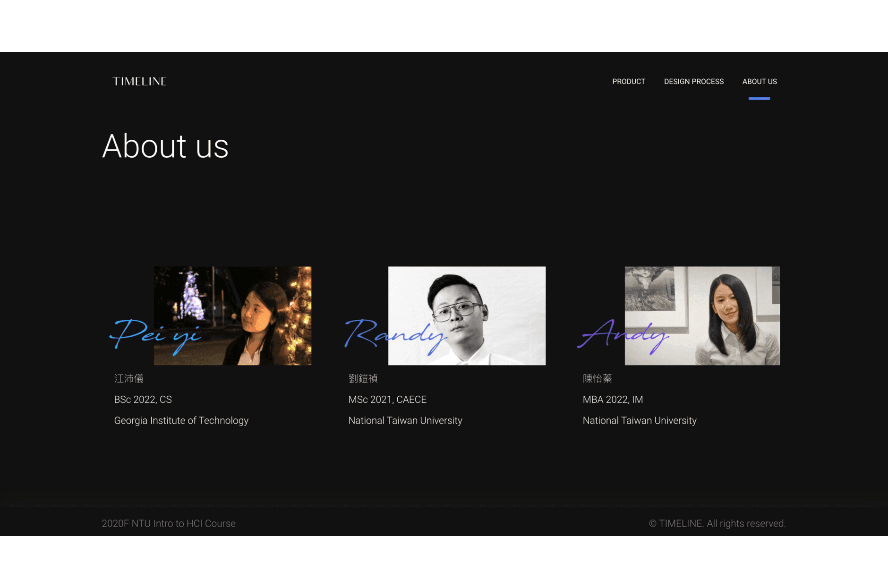The image size is (888, 588).
Task: Click the '© TIMELINE. All rights reserved.' footer
Action: click(717, 523)
